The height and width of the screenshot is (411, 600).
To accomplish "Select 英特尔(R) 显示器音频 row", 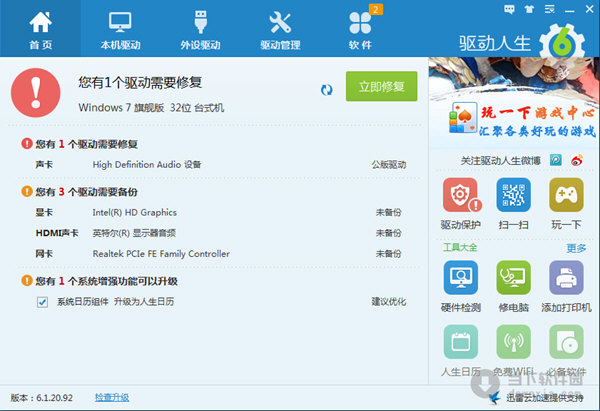I will click(x=220, y=233).
